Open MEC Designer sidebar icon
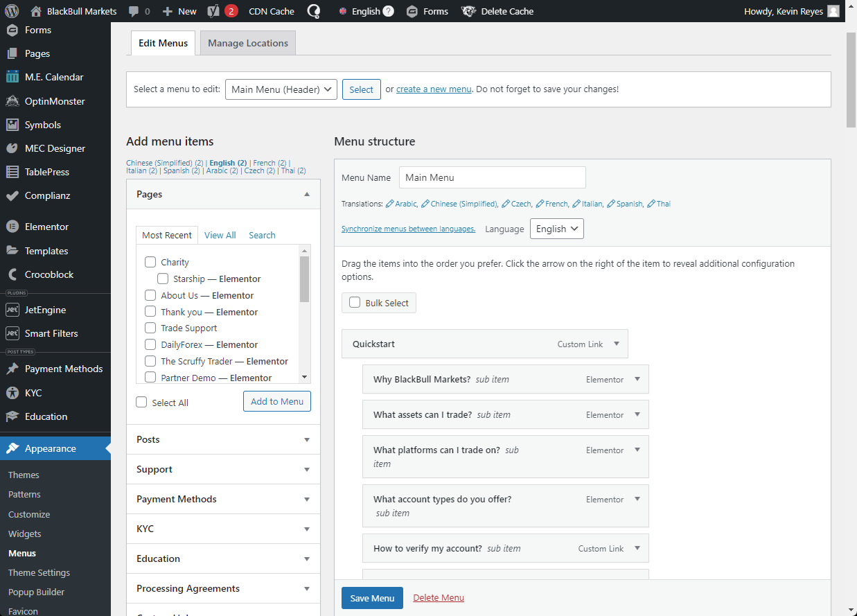This screenshot has height=616, width=857. pos(12,148)
